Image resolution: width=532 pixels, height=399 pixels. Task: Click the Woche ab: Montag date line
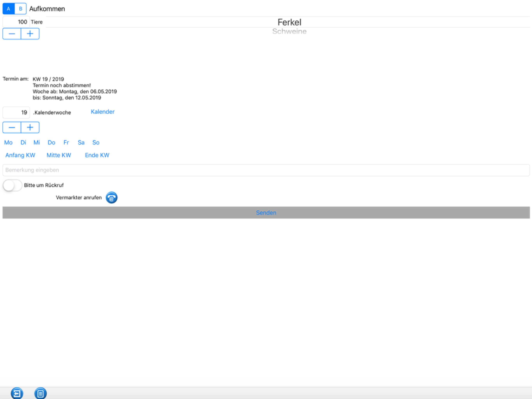[x=75, y=91]
